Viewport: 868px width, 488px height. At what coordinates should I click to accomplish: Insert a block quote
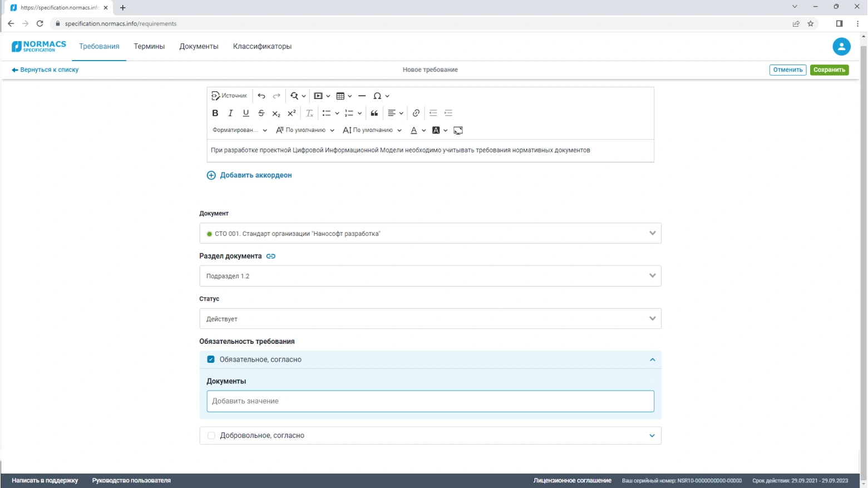click(x=374, y=113)
